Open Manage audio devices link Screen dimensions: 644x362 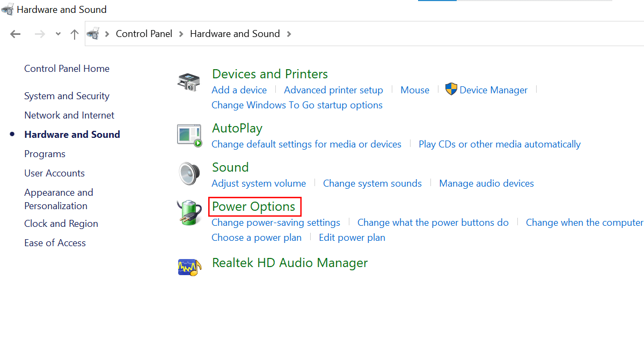point(486,183)
